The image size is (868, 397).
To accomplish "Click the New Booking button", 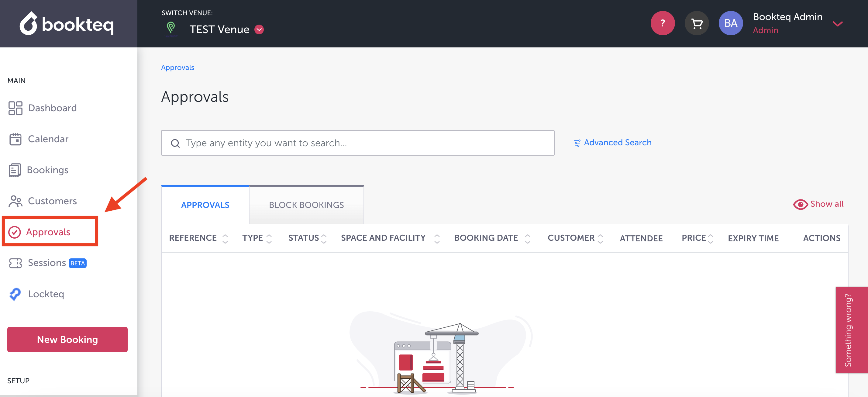I will (x=67, y=339).
